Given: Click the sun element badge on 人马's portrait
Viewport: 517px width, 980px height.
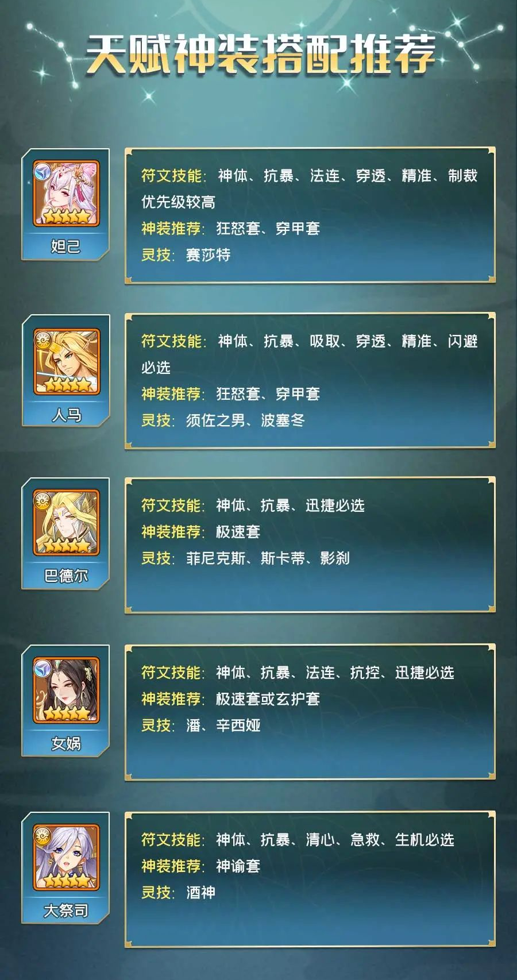Looking at the screenshot, I should click(x=43, y=339).
